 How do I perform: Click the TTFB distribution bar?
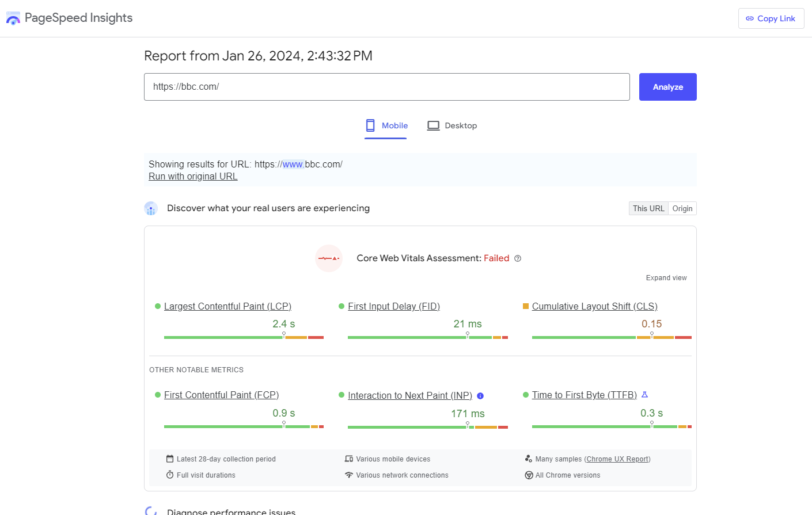point(612,426)
